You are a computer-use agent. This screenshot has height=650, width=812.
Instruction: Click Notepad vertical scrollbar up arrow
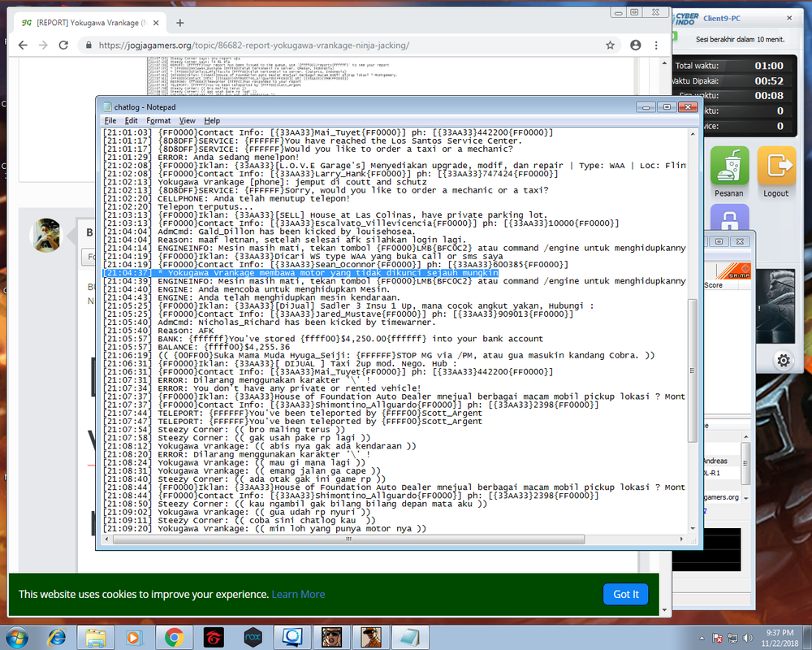coord(693,134)
